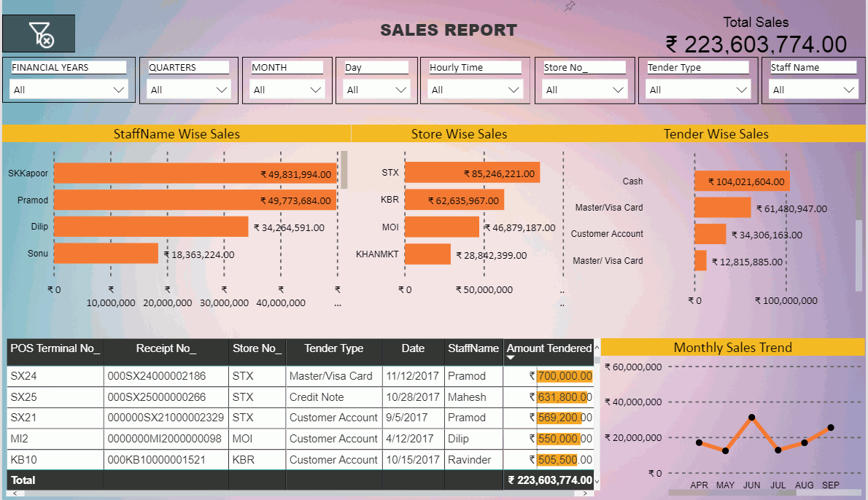Click the Store No_ column header
The width and height of the screenshot is (868, 500).
[x=257, y=348]
